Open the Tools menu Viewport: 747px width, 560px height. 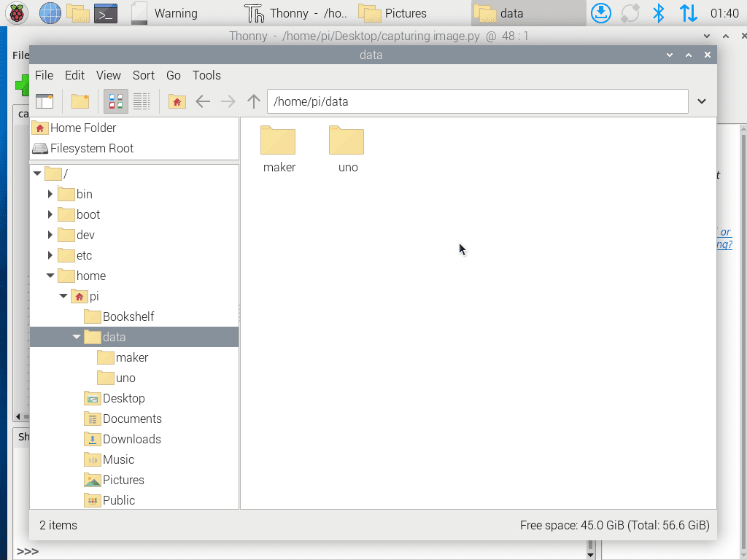(x=206, y=75)
